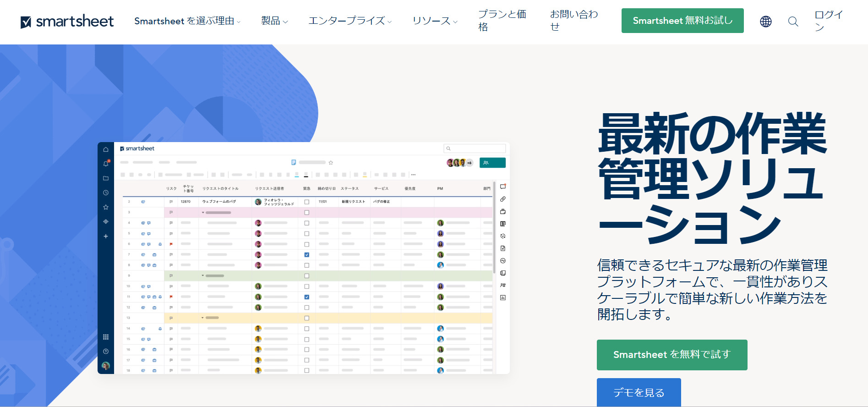Click Smartsheet 無料お試し header button
868x407 pixels.
point(682,21)
